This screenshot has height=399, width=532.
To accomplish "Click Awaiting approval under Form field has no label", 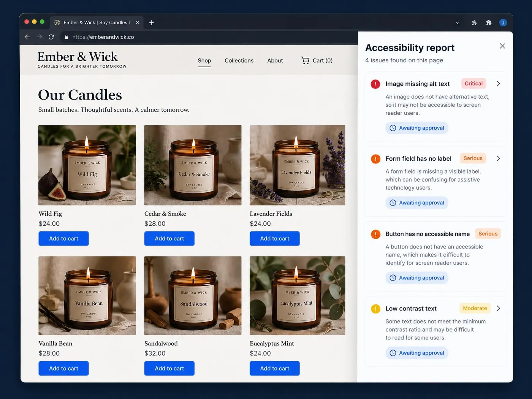I will (x=417, y=203).
